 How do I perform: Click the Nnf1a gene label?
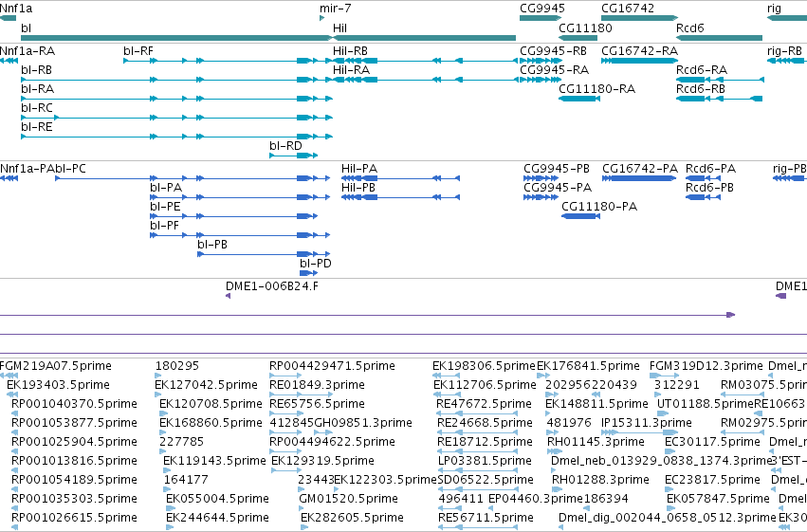pos(16,9)
